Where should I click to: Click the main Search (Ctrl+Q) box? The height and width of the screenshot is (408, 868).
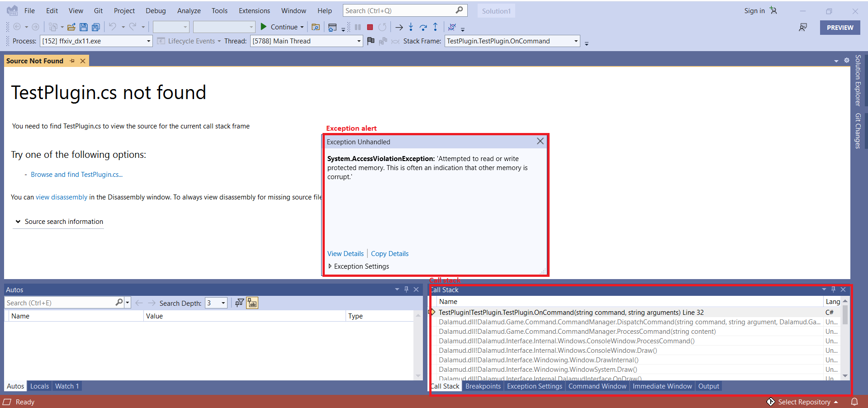(x=405, y=10)
